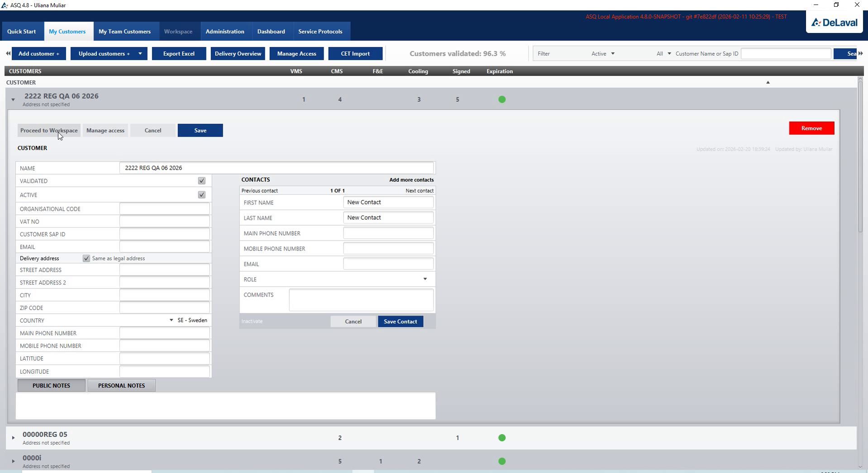Click the customer Name input field
Image resolution: width=868 pixels, height=473 pixels.
pos(277,168)
